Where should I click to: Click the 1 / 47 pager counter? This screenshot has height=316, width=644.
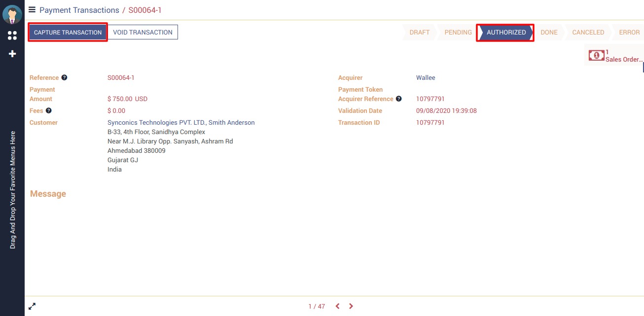(317, 307)
